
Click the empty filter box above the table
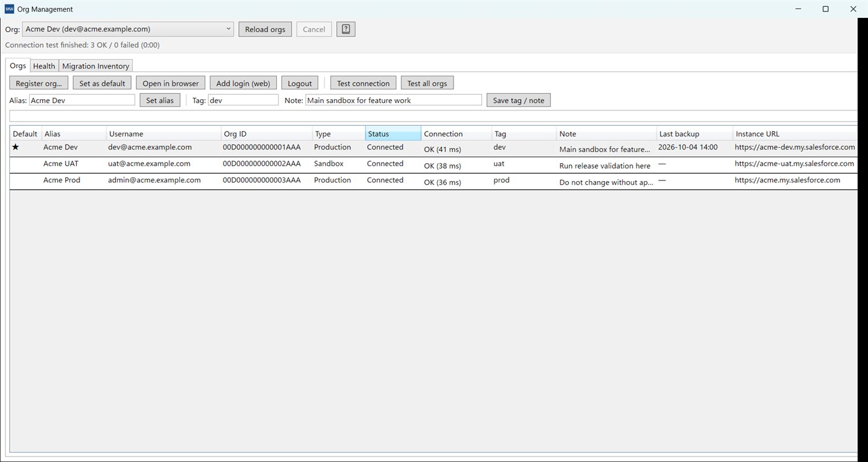pos(433,116)
